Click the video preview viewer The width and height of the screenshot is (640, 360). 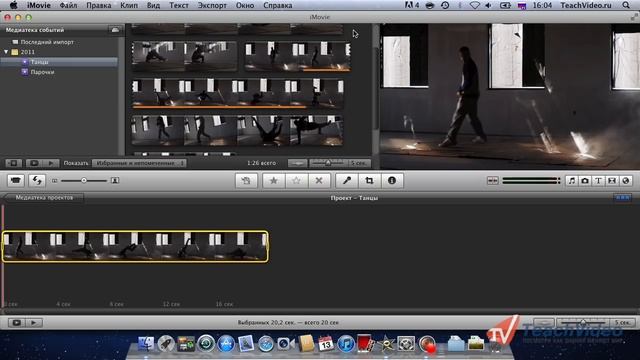tap(510, 96)
